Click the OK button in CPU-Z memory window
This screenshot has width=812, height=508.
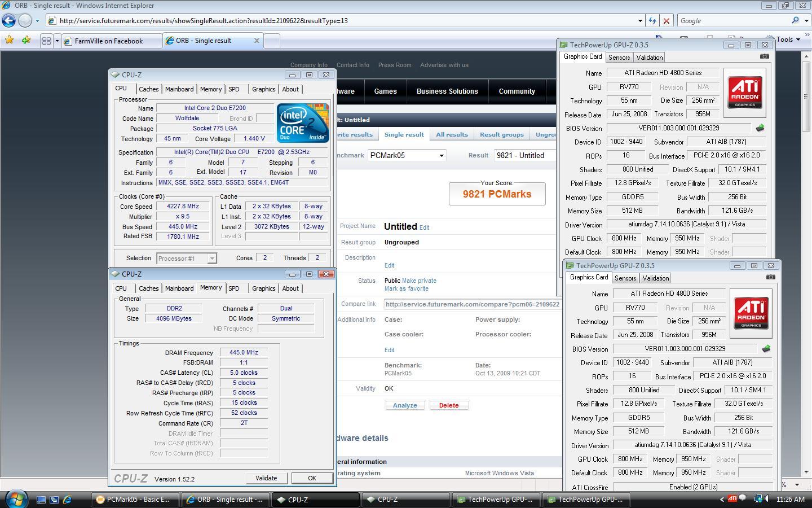pyautogui.click(x=312, y=478)
